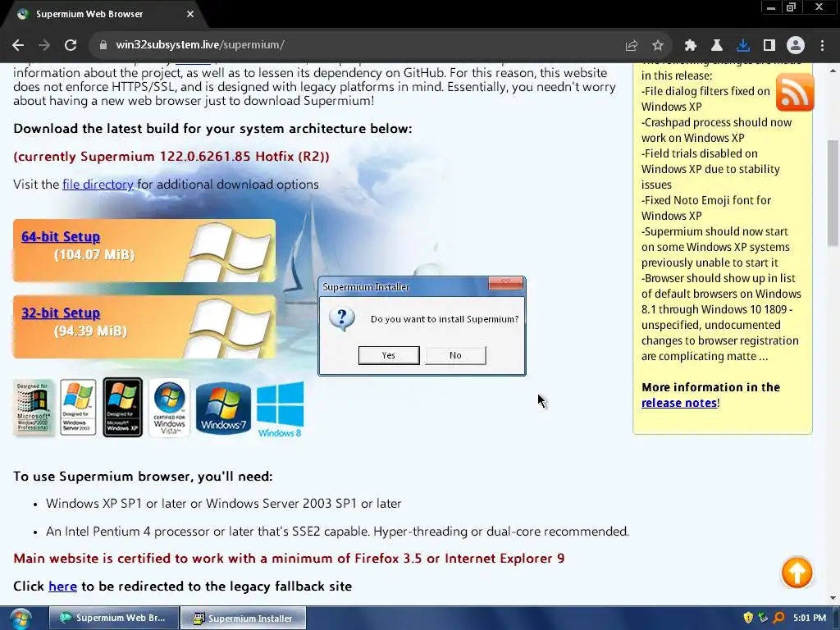Click 'Do you want to install Supermium?' text

tap(445, 319)
